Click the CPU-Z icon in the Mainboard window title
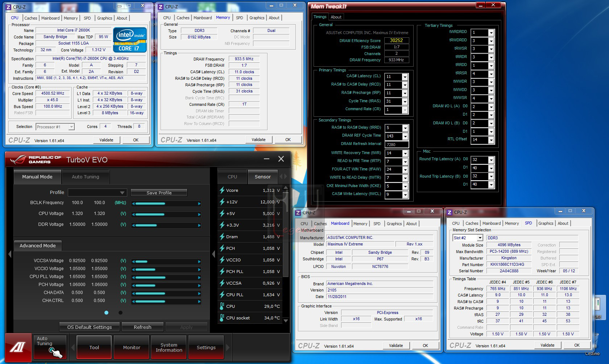 [x=298, y=213]
